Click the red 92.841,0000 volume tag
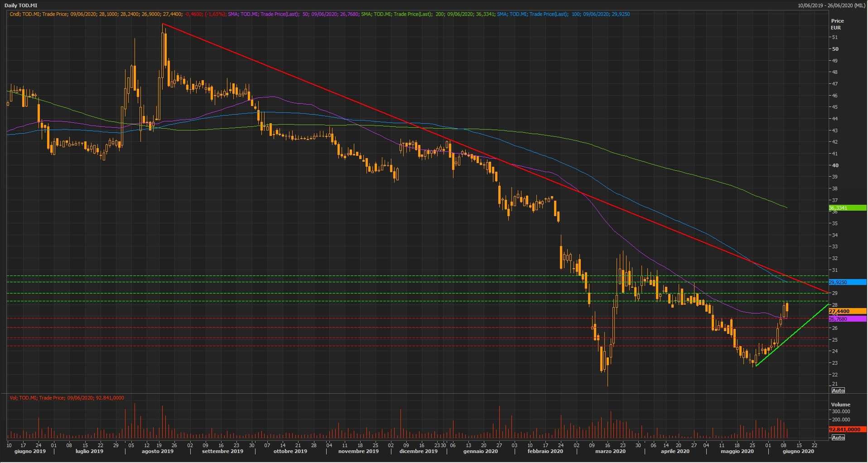 (847, 429)
